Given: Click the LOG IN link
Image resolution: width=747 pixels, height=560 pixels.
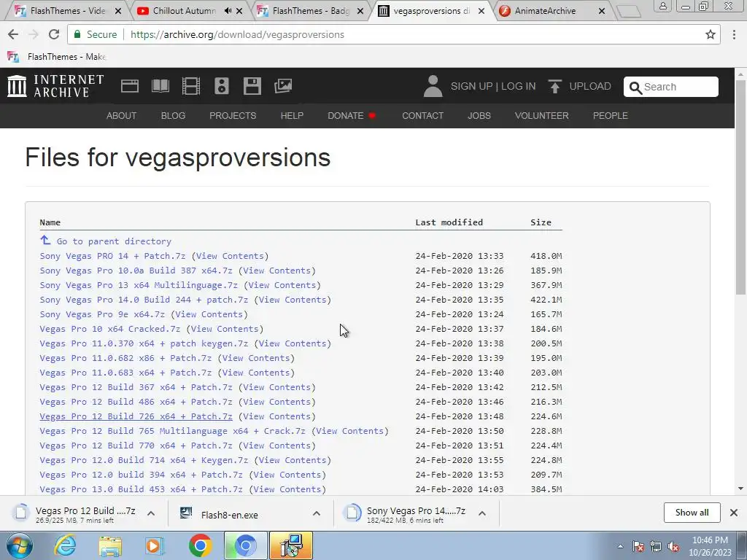Looking at the screenshot, I should (519, 86).
